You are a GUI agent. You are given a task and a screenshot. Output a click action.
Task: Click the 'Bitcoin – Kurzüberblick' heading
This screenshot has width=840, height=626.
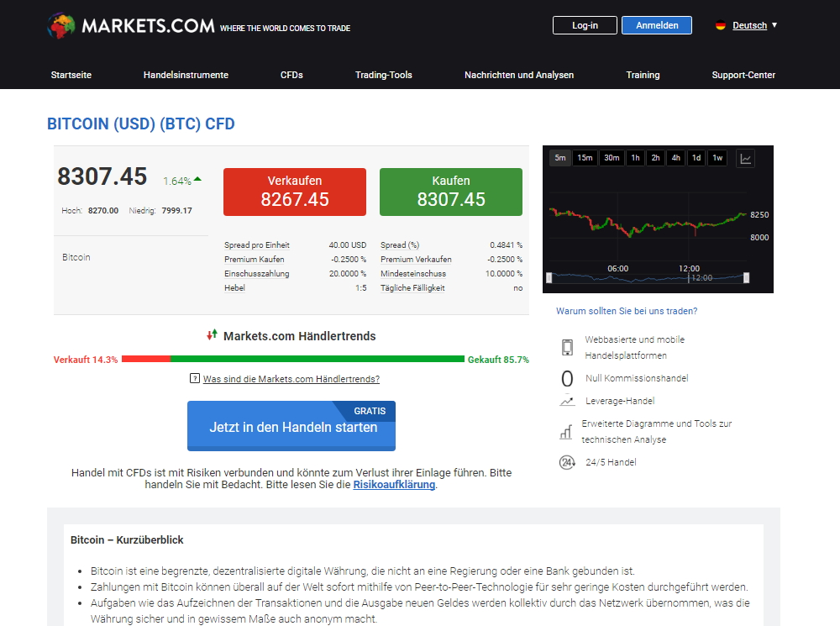point(127,539)
